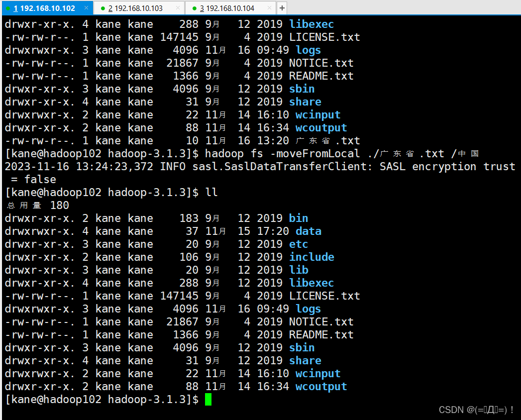Click the data directory name
This screenshot has width=521, height=420.
coord(308,231)
